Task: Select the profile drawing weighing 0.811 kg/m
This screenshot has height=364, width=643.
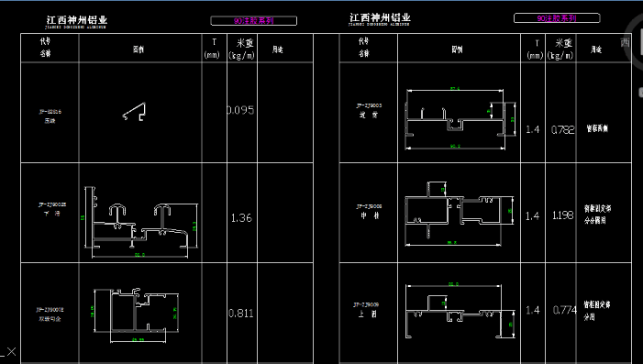Action: [x=136, y=314]
